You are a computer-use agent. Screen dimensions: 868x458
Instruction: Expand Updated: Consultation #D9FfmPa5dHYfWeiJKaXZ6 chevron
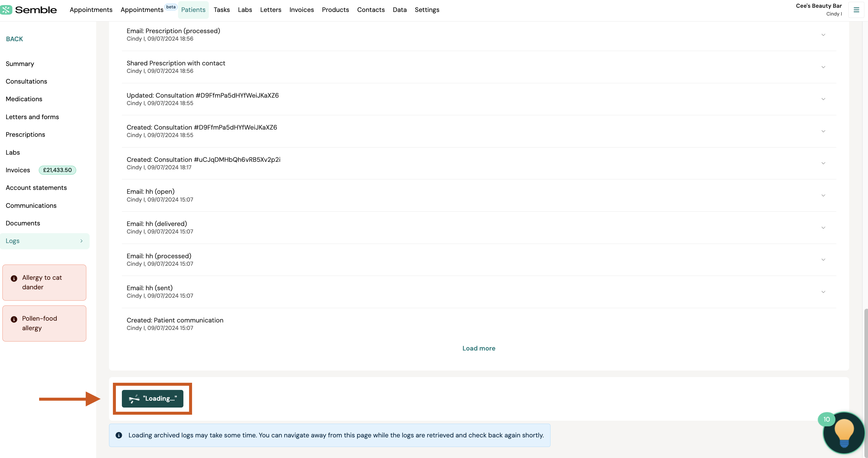coord(823,99)
